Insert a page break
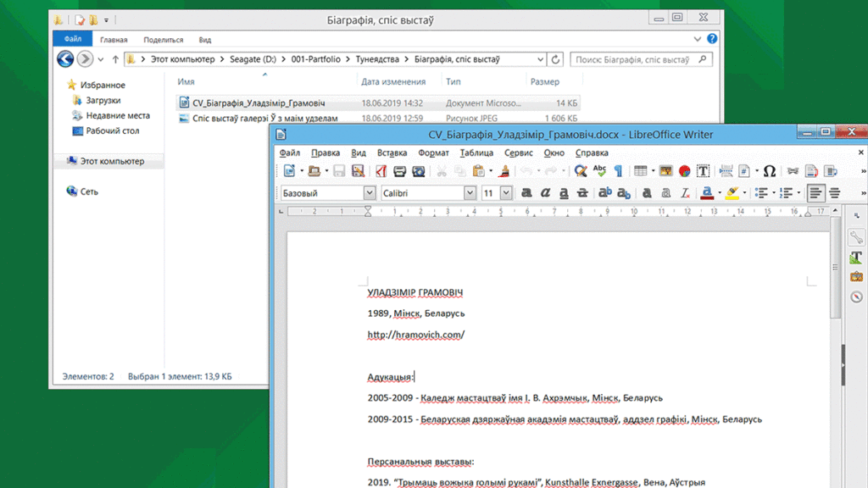Screen dimensions: 868x488 (726, 171)
